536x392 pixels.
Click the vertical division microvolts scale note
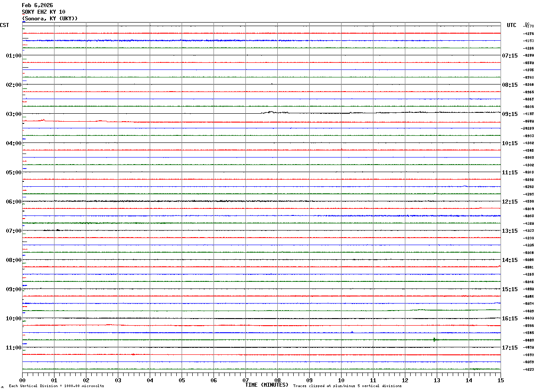[56, 386]
